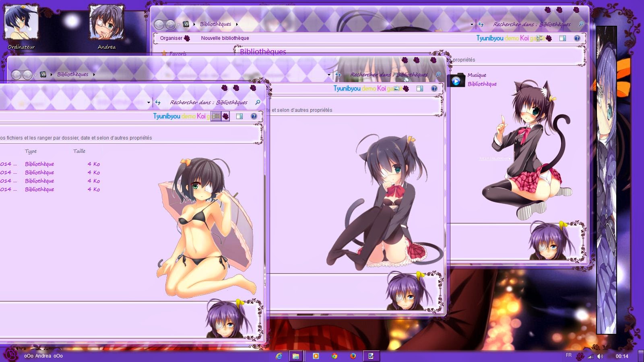This screenshot has height=362, width=644.
Task: Open help in middle Explorer window
Action: click(x=434, y=88)
